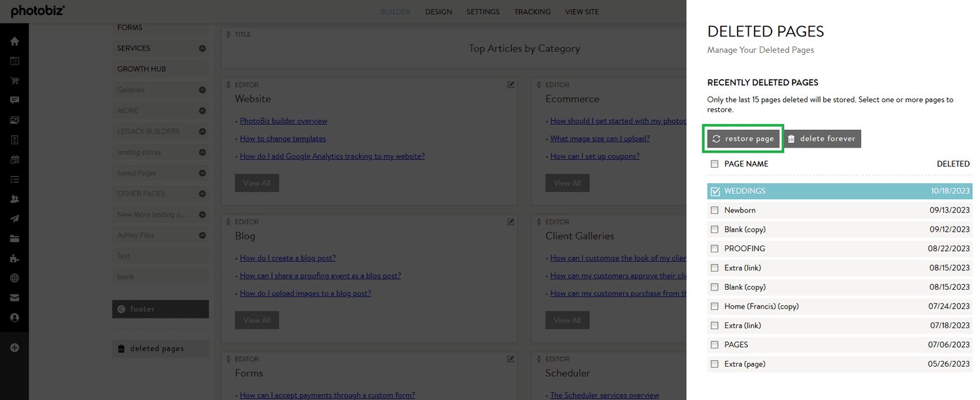The height and width of the screenshot is (400, 980).
Task: Click the DELETED column header
Action: coord(953,164)
